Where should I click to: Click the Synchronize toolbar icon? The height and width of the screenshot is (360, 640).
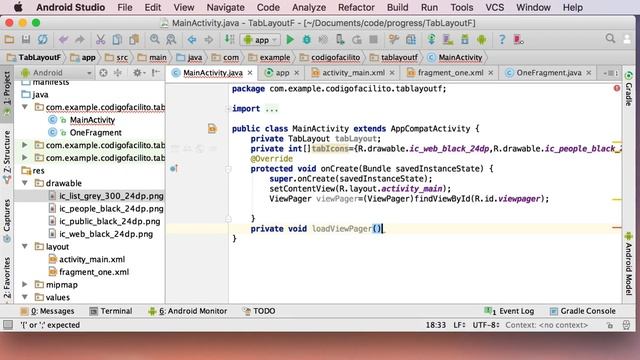[x=42, y=40]
